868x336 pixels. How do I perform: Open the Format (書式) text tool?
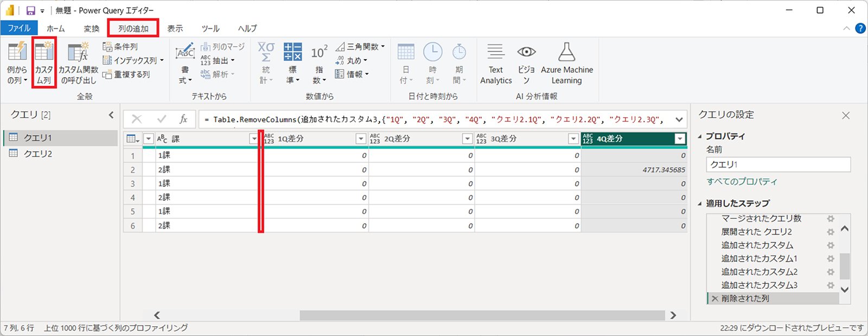tap(185, 62)
